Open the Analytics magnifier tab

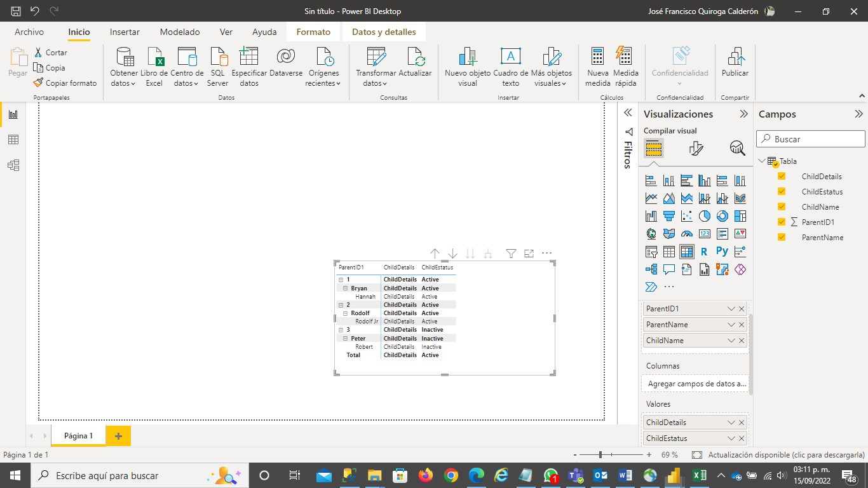click(x=737, y=148)
